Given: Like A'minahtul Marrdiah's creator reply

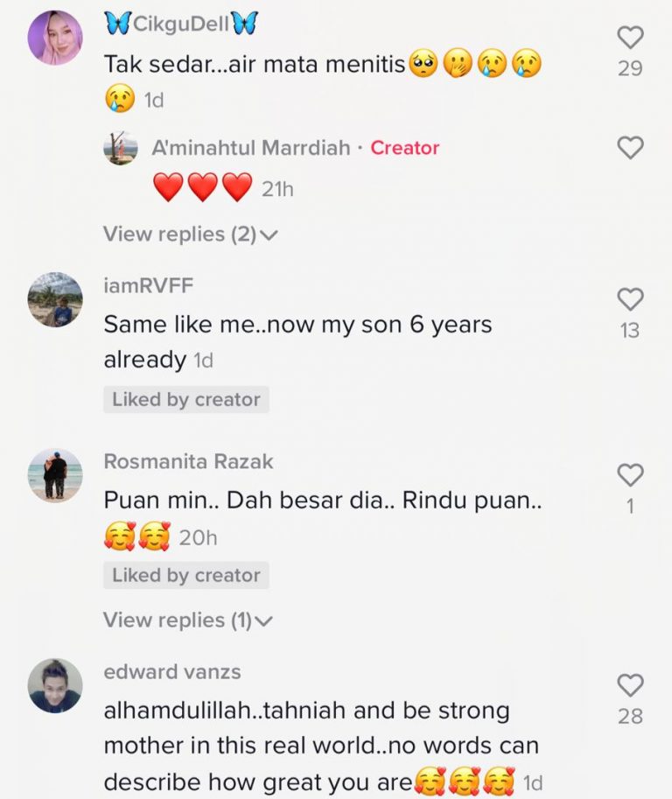Looking at the screenshot, I should [x=630, y=148].
